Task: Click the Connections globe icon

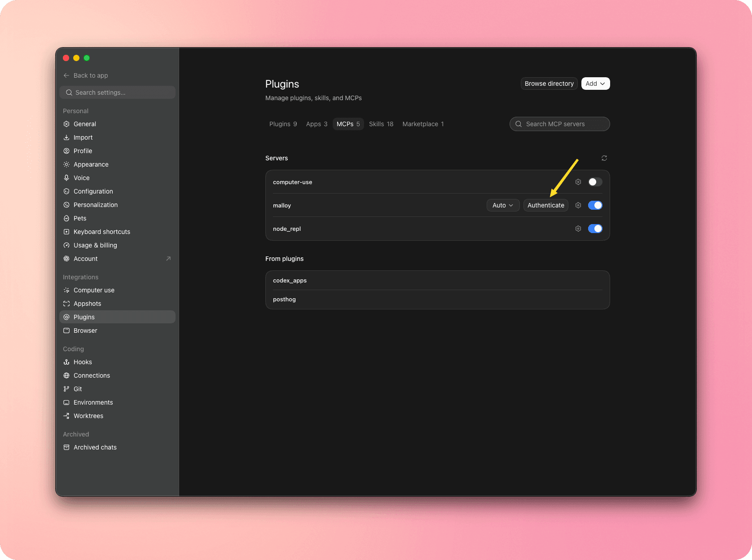Action: pos(66,375)
